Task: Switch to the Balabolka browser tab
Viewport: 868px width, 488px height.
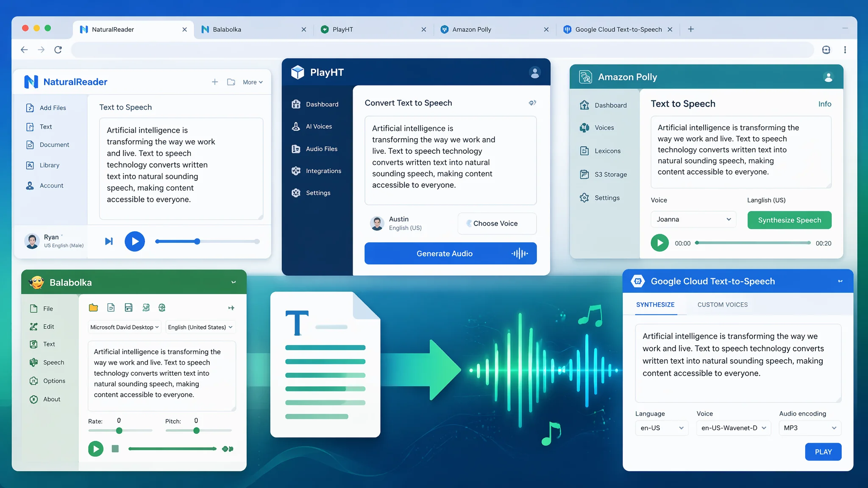Action: tap(253, 29)
